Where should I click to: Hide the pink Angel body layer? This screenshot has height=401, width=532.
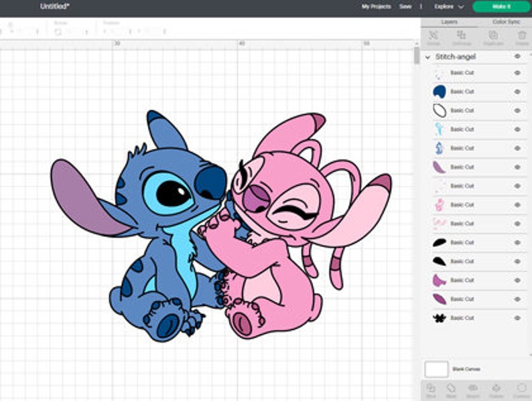(517, 205)
